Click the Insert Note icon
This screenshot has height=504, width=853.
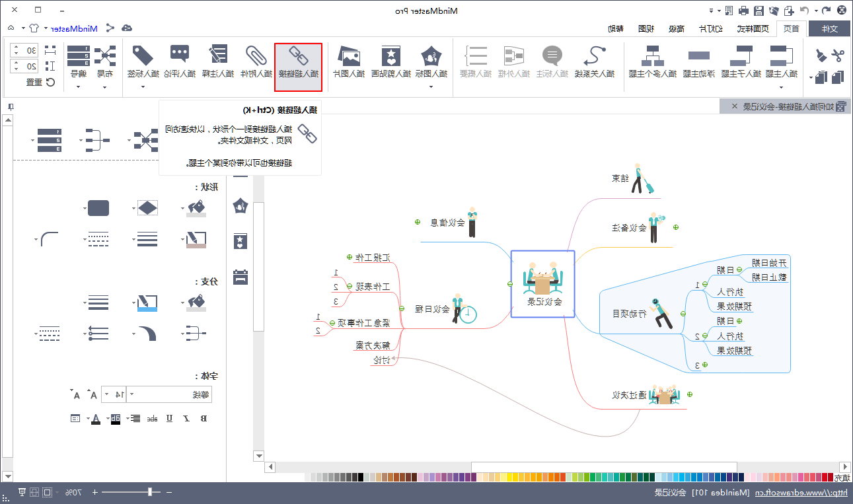point(217,55)
